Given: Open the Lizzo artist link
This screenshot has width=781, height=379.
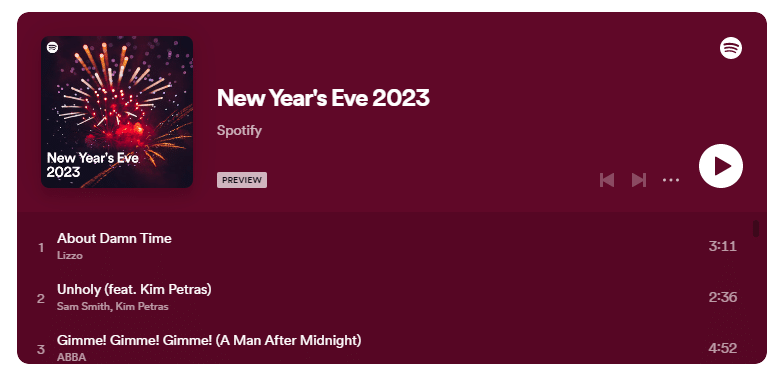Looking at the screenshot, I should (70, 255).
